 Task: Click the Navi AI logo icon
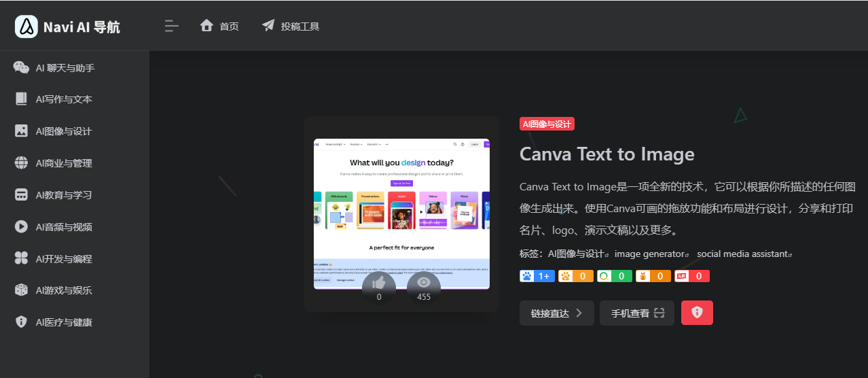[26, 27]
